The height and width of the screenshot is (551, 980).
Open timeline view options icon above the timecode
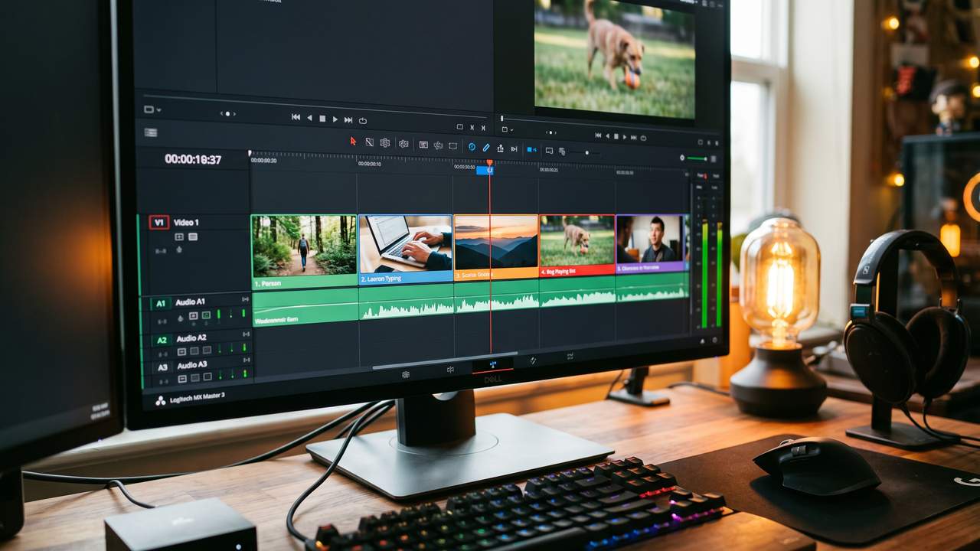pos(151,132)
